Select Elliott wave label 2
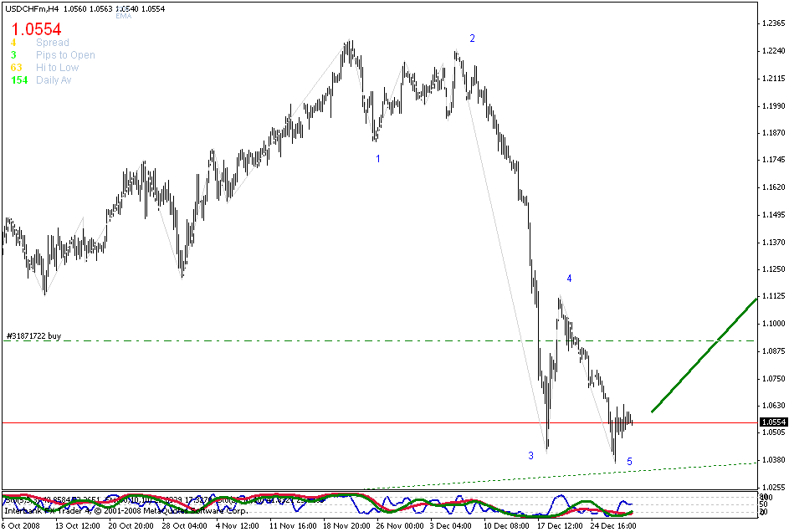This screenshot has height=532, width=789. [x=473, y=37]
